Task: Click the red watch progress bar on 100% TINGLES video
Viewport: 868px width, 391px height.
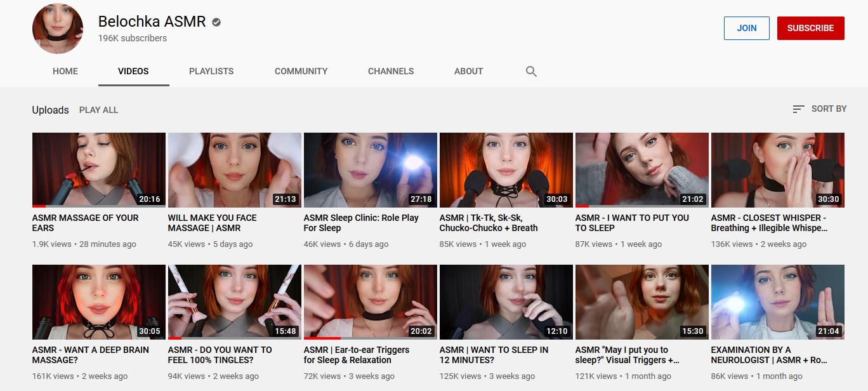Action: point(174,338)
